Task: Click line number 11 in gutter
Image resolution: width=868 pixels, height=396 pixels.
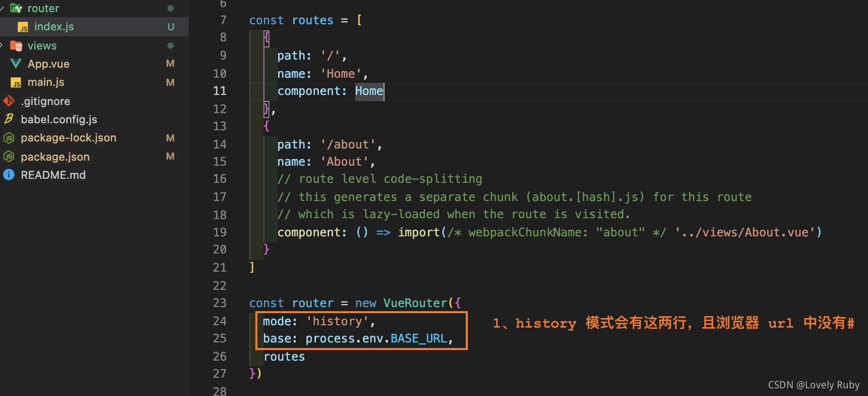Action: (x=220, y=91)
